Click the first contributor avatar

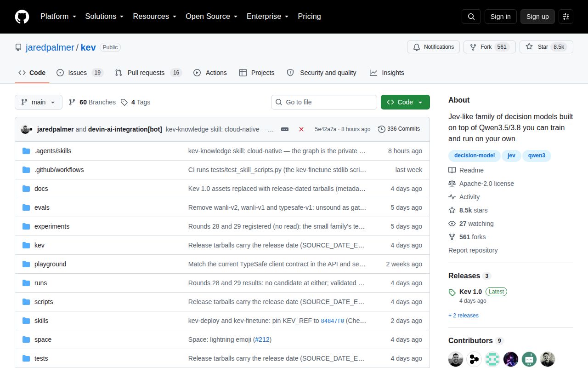456,359
